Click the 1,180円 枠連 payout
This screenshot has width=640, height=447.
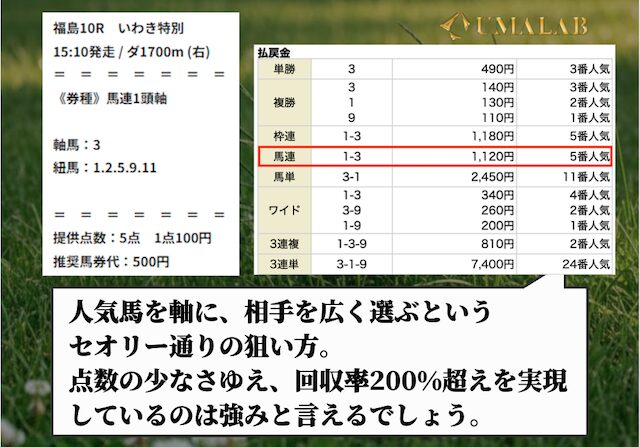pyautogui.click(x=493, y=136)
